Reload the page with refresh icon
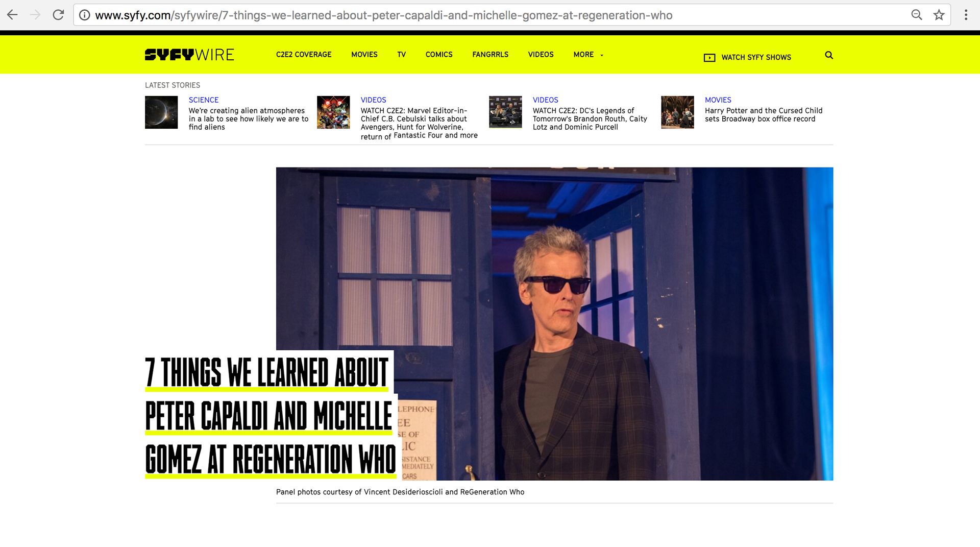The width and height of the screenshot is (980, 547). point(58,15)
